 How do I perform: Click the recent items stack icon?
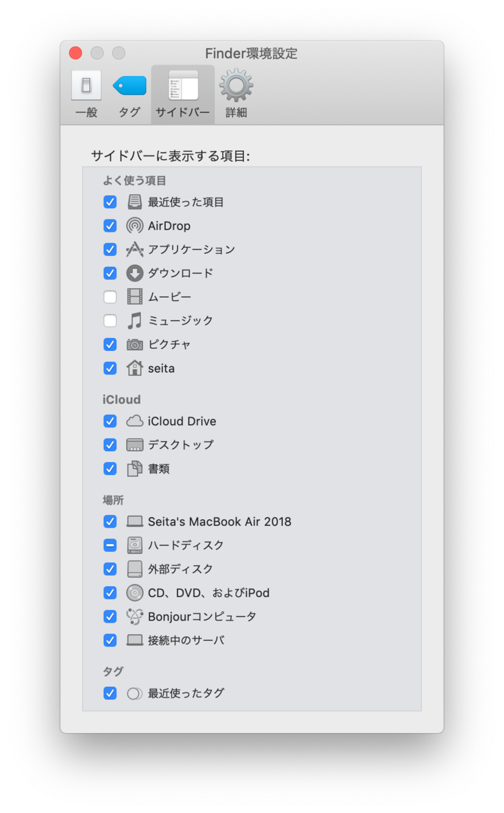pos(135,202)
